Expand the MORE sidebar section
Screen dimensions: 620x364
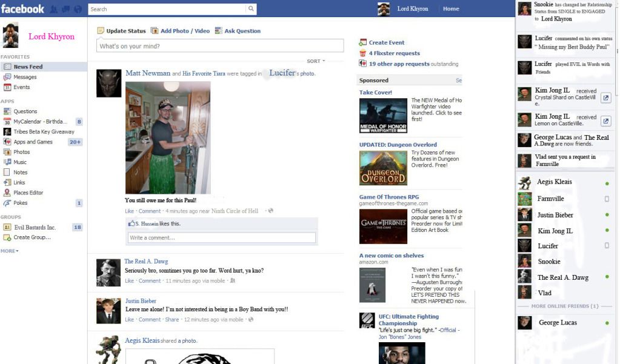(x=10, y=251)
